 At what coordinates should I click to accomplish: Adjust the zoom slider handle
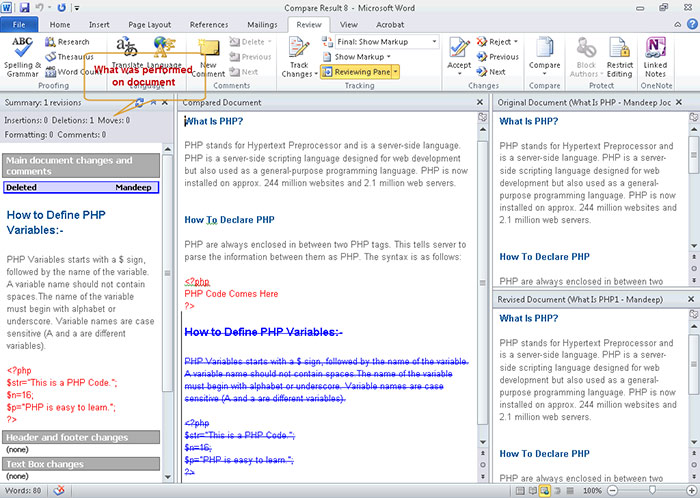652,491
